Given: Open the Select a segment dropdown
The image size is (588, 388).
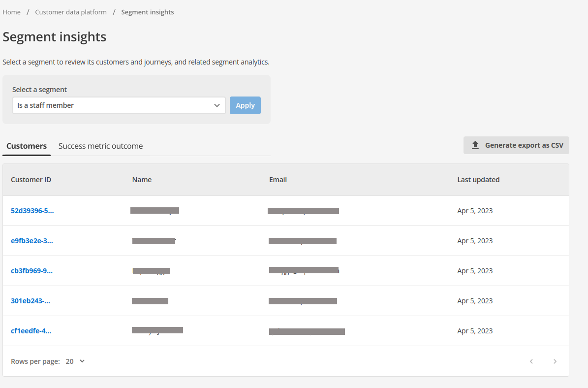Looking at the screenshot, I should pos(119,105).
